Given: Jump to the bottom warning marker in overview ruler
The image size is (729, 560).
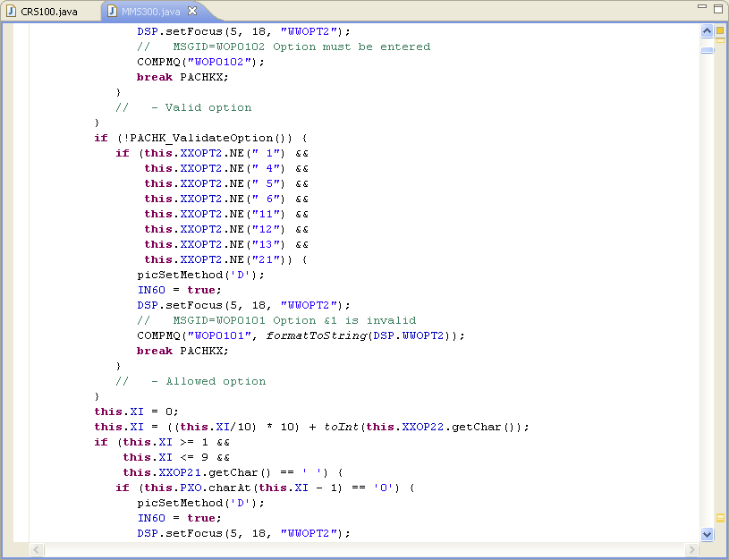Looking at the screenshot, I should (720, 517).
